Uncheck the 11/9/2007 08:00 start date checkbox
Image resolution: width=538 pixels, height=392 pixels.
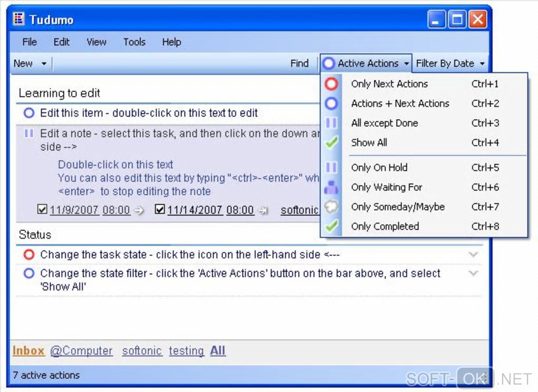tap(42, 209)
